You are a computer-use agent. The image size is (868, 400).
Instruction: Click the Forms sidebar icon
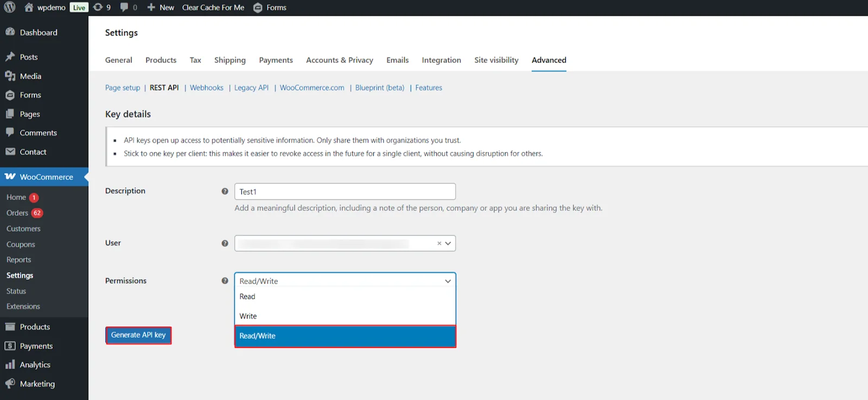[x=10, y=95]
